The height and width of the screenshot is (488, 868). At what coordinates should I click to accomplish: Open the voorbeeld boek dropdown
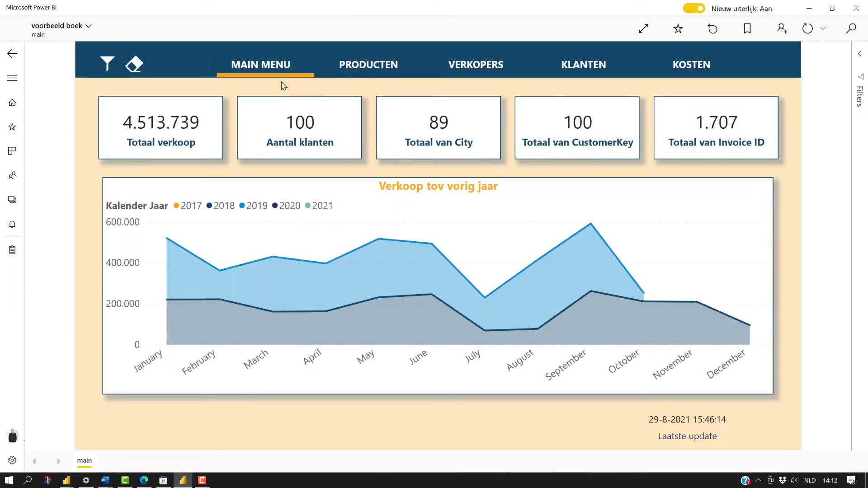click(x=89, y=25)
